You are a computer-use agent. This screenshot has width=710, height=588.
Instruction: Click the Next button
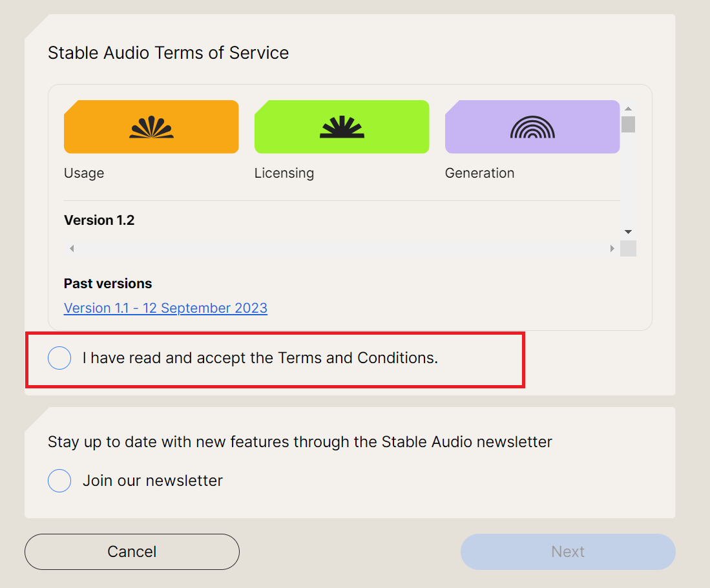(568, 552)
